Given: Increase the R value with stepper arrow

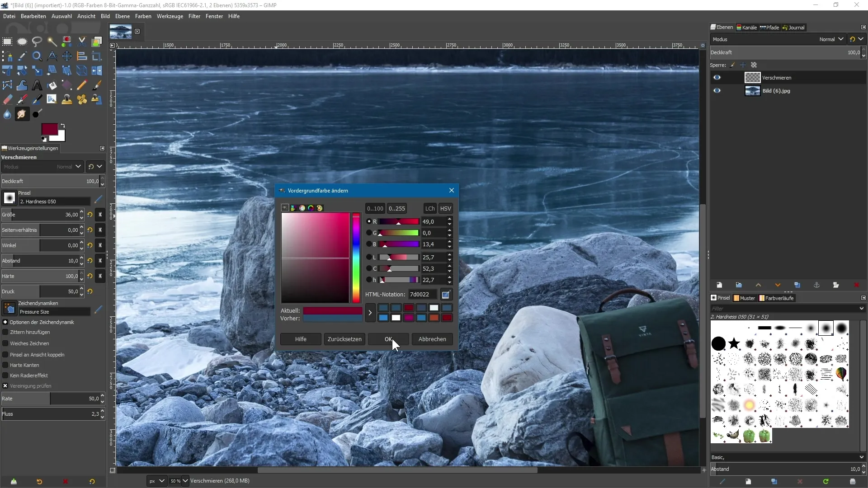Looking at the screenshot, I should [449, 219].
